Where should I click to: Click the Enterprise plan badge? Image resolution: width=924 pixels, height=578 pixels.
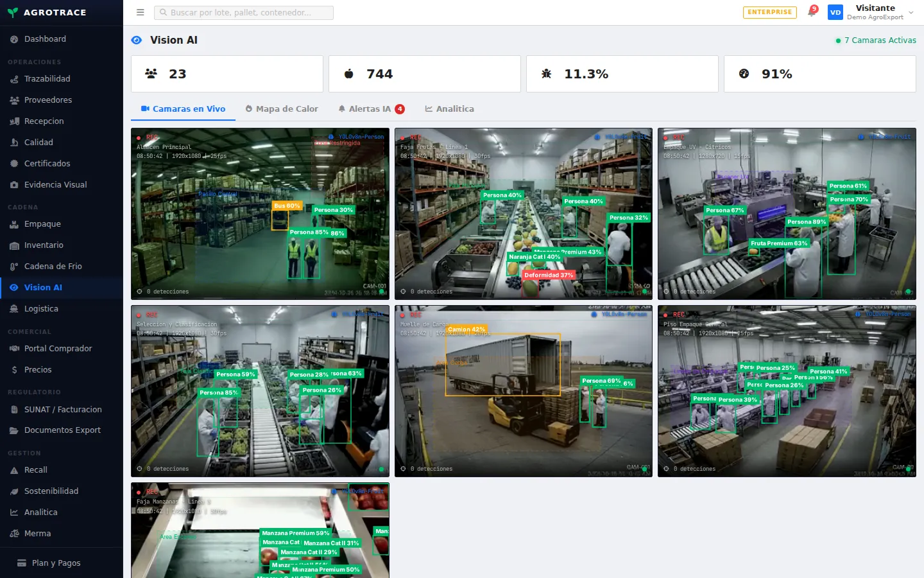click(x=770, y=12)
